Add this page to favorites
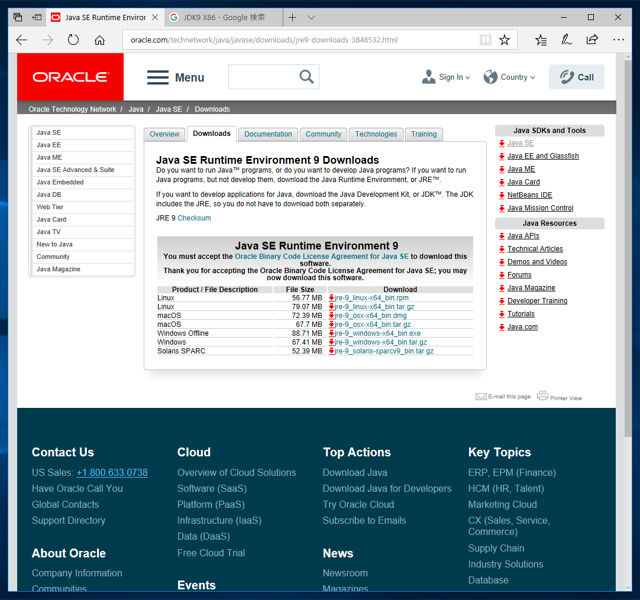The height and width of the screenshot is (600, 640). [504, 40]
